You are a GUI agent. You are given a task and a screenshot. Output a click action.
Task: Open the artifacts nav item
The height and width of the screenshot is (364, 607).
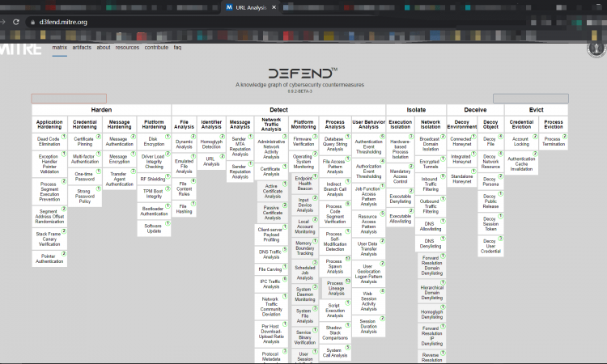pyautogui.click(x=82, y=47)
